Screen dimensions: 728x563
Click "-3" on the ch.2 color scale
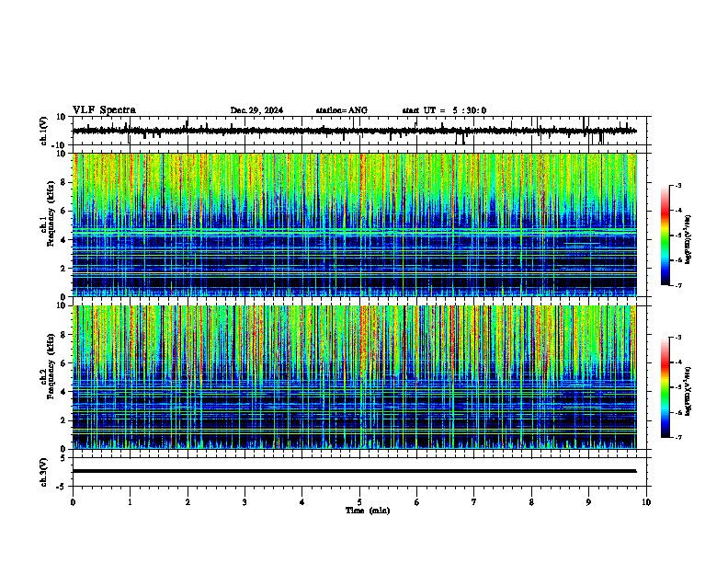click(x=677, y=338)
